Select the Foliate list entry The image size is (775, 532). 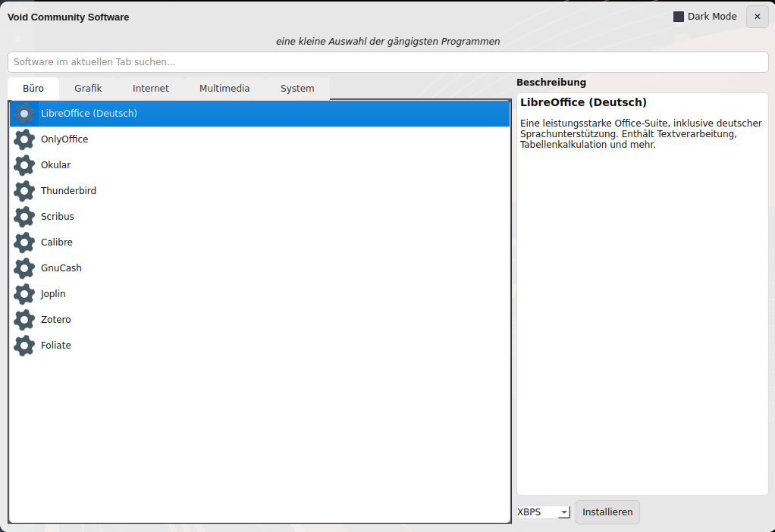coord(56,346)
